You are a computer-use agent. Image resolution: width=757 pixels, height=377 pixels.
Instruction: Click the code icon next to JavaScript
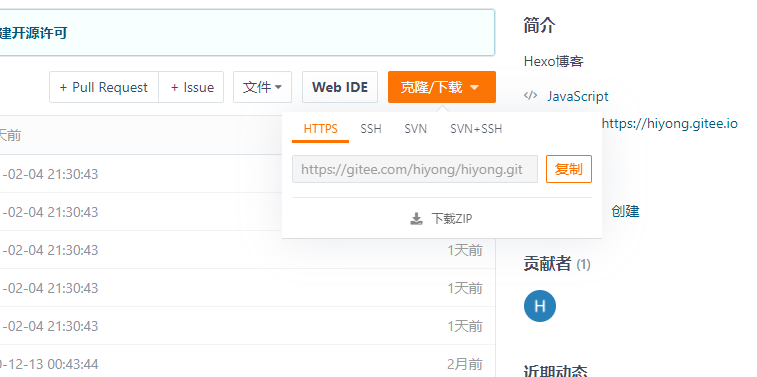click(x=531, y=96)
